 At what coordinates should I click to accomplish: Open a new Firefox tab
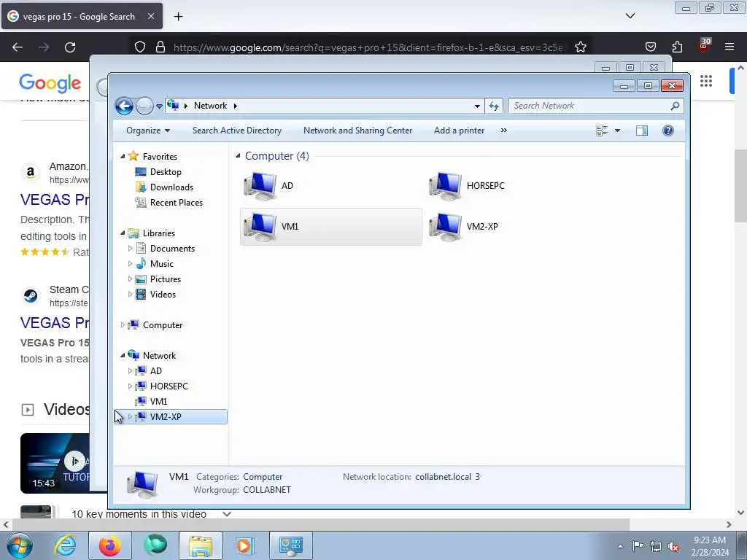(178, 17)
